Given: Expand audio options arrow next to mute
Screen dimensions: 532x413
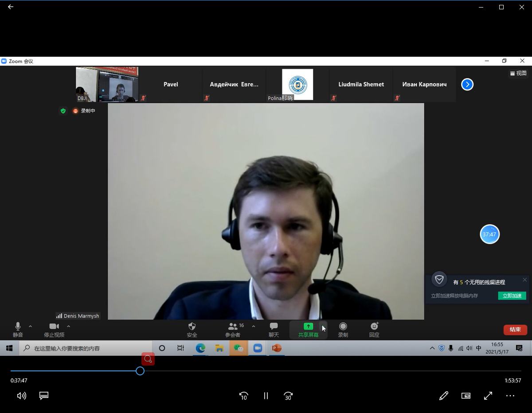Looking at the screenshot, I should 30,326.
